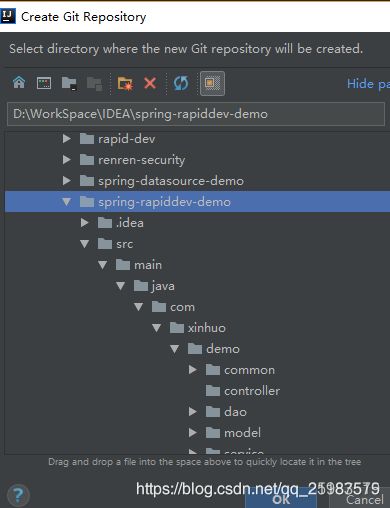Collapse the xinhuo folder

pos(157,328)
